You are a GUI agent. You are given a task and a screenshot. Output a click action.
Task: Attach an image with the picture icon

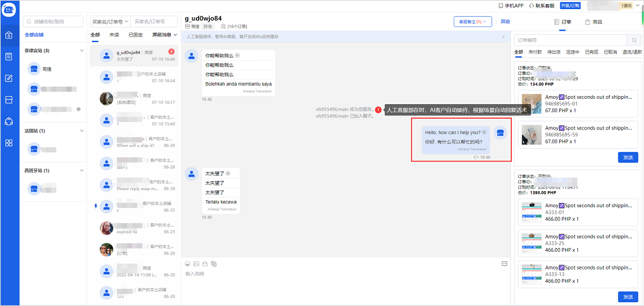pyautogui.click(x=196, y=264)
